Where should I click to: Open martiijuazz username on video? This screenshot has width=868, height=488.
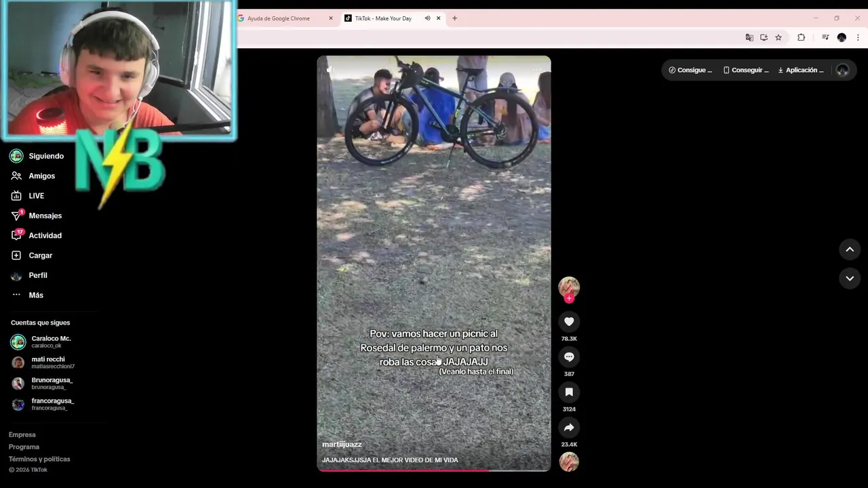342,444
